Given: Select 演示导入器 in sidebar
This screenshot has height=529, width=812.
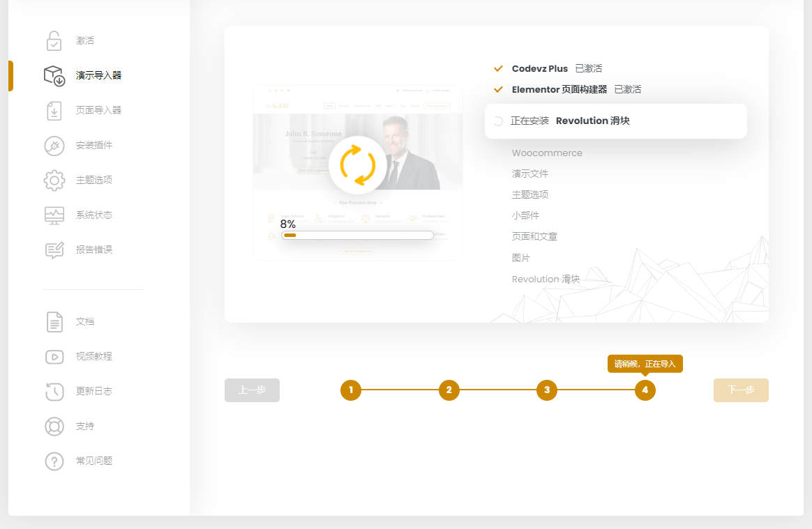Looking at the screenshot, I should [x=98, y=75].
